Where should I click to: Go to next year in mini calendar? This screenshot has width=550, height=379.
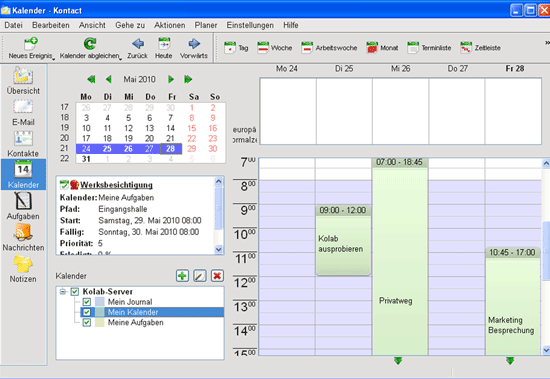[x=188, y=79]
